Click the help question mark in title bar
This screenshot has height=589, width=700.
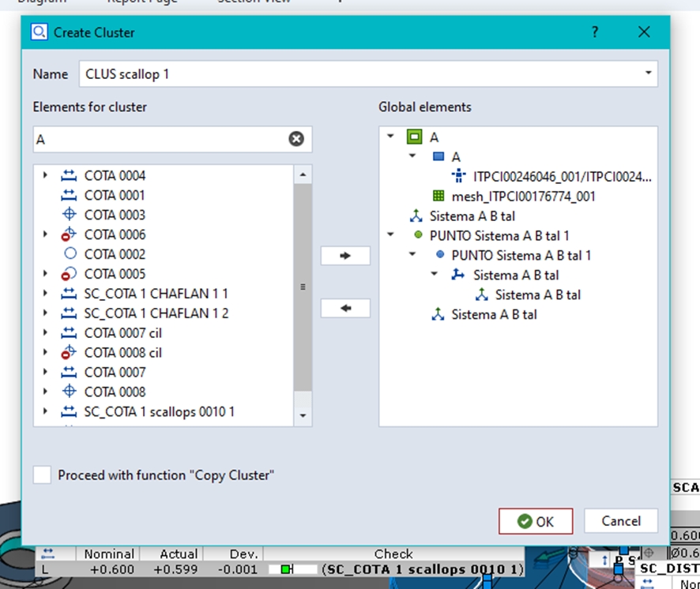point(594,32)
